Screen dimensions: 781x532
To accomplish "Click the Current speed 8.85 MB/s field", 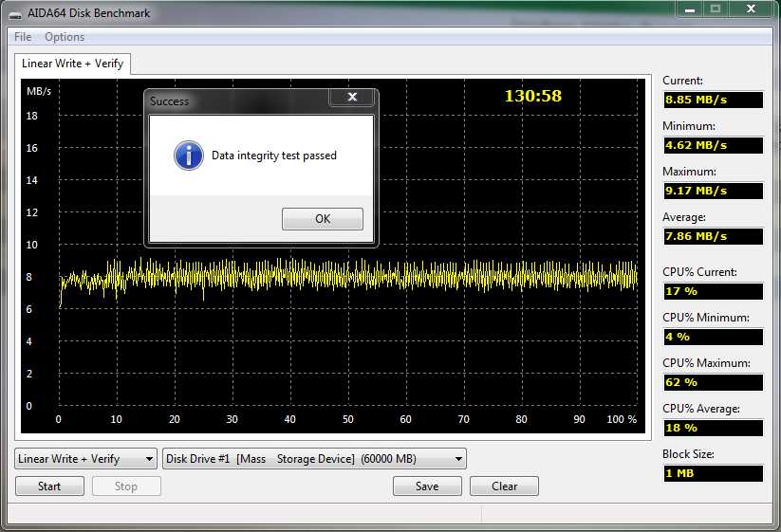I will [x=713, y=100].
